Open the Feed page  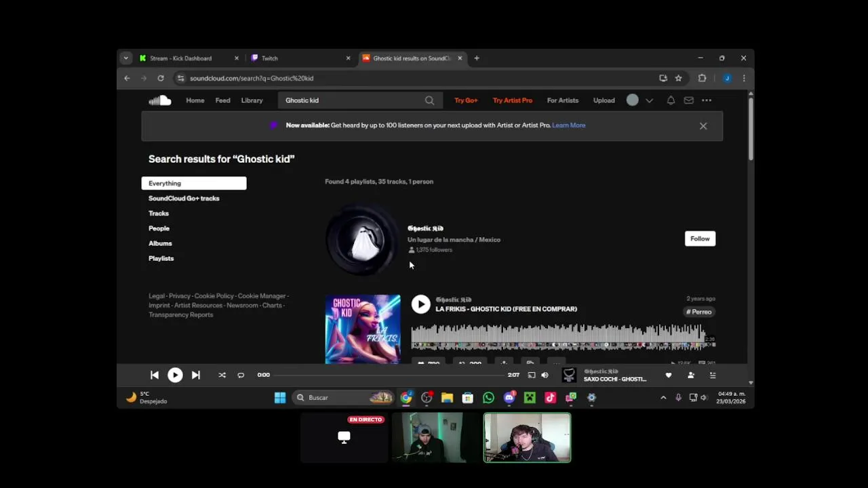coord(222,100)
